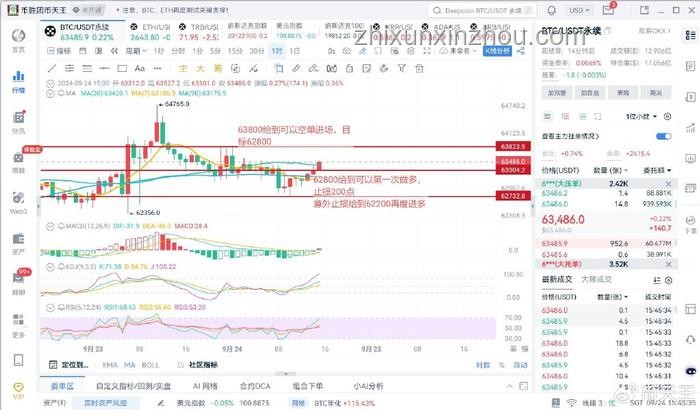700x410 pixels.
Task: Toggle the candle OHLC info row icon
Action: click(50, 83)
